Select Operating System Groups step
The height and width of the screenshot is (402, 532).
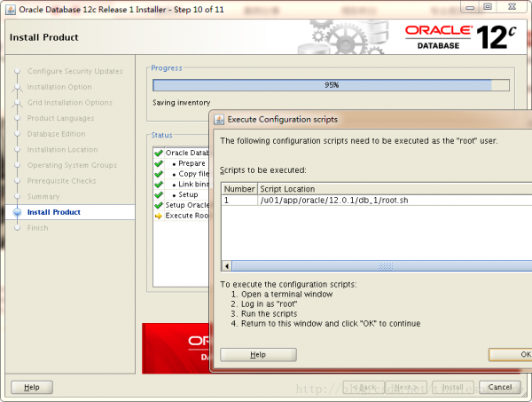[72, 165]
